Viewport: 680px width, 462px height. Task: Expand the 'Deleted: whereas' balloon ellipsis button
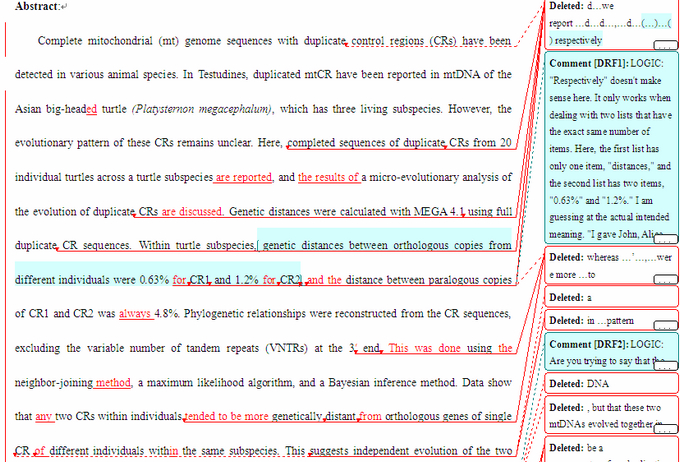pos(665,279)
